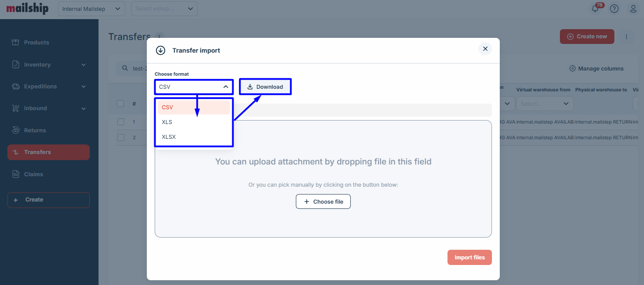Select the XLSX format option
The height and width of the screenshot is (285, 644).
point(169,137)
